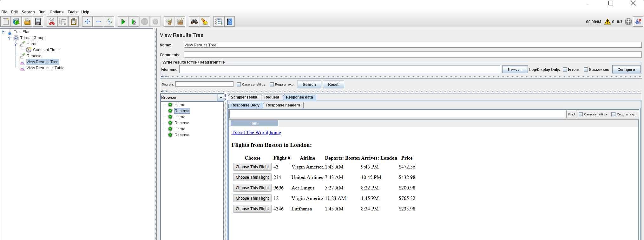Click the Configure button
Viewport: 644px width, 240px height.
(x=626, y=70)
